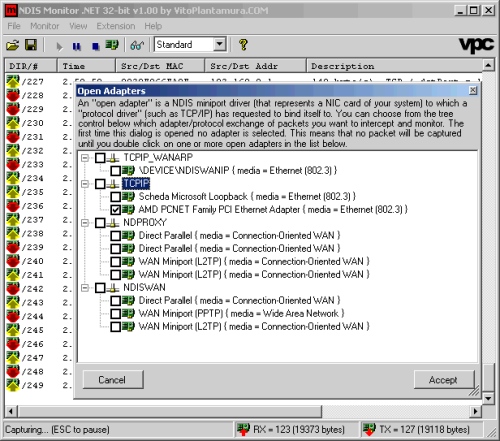Collapse the TCPIP_WANARP tree node
The width and height of the screenshot is (500, 441).
click(x=85, y=158)
